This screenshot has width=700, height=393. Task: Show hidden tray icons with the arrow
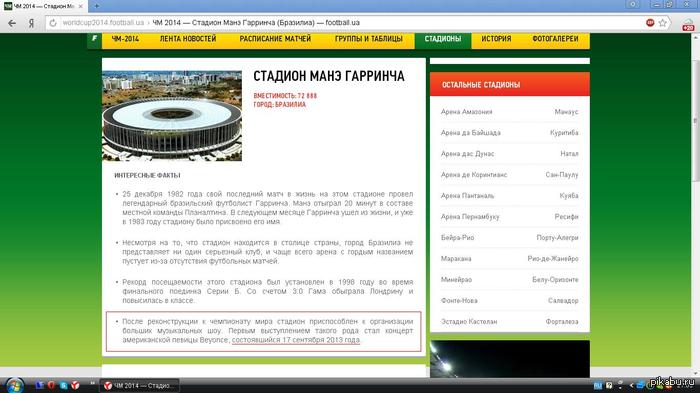(631, 385)
